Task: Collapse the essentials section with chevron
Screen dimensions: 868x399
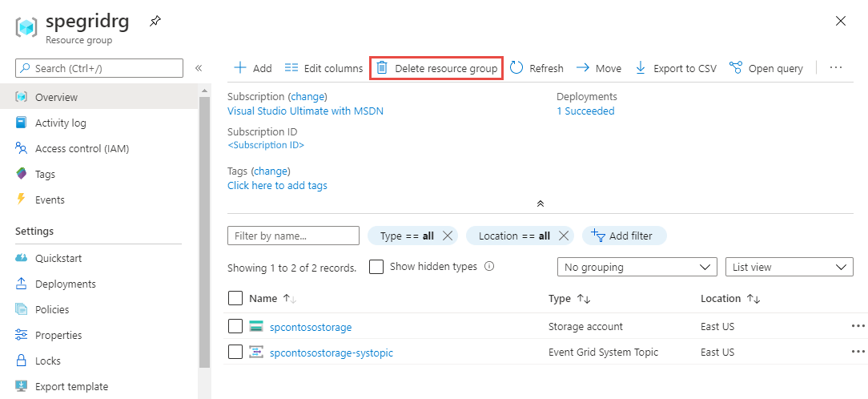Action: [540, 204]
